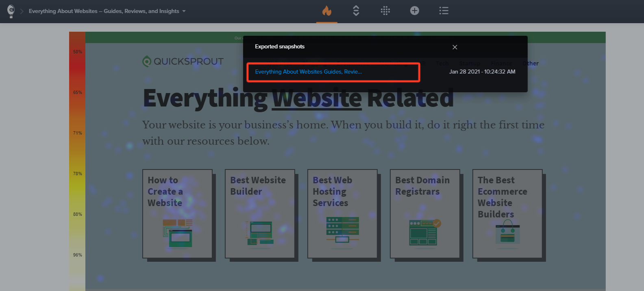Open the exported Everything About Websites link
This screenshot has width=644, height=291.
pos(308,72)
